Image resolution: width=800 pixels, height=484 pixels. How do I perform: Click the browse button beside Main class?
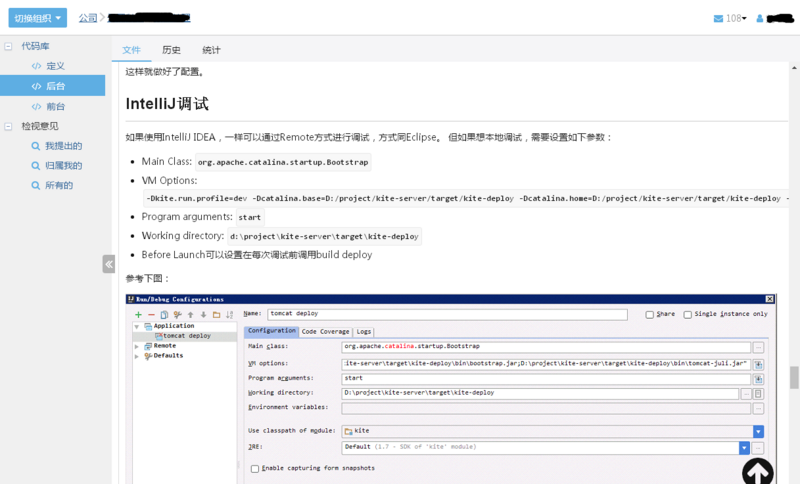[759, 347]
